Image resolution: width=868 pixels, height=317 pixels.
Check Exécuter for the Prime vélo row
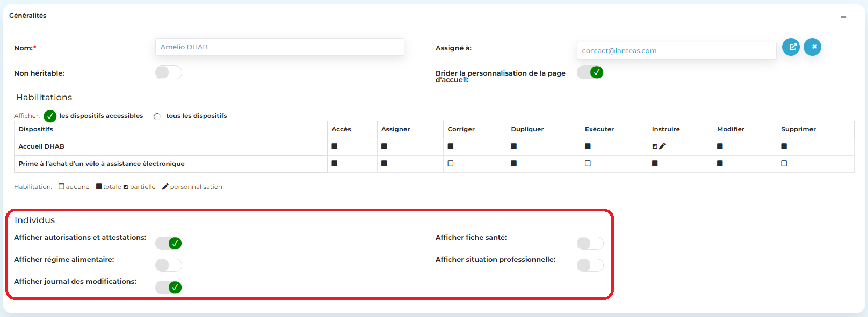588,164
